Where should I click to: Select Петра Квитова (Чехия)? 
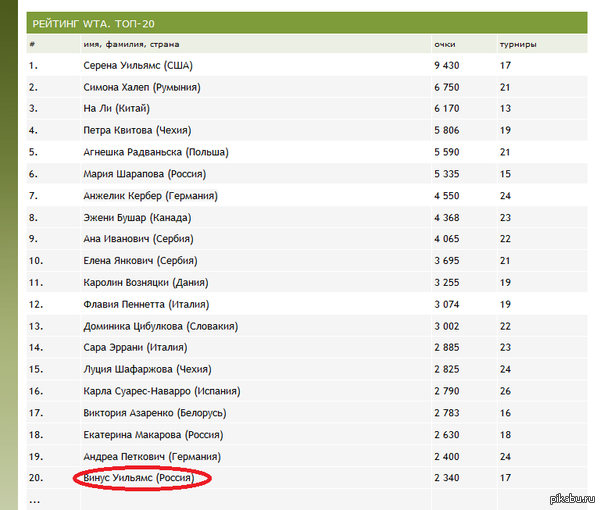pos(137,130)
